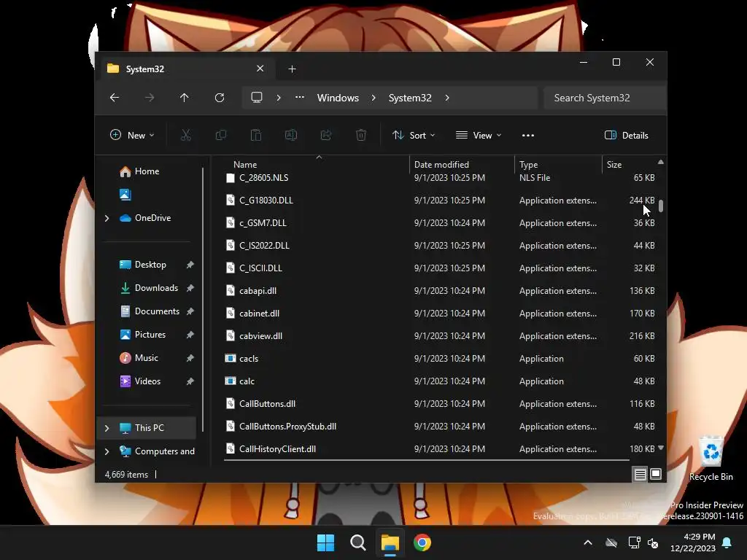Click the Cut scissors icon in toolbar
Viewport: 747px width, 560px height.
coord(186,135)
